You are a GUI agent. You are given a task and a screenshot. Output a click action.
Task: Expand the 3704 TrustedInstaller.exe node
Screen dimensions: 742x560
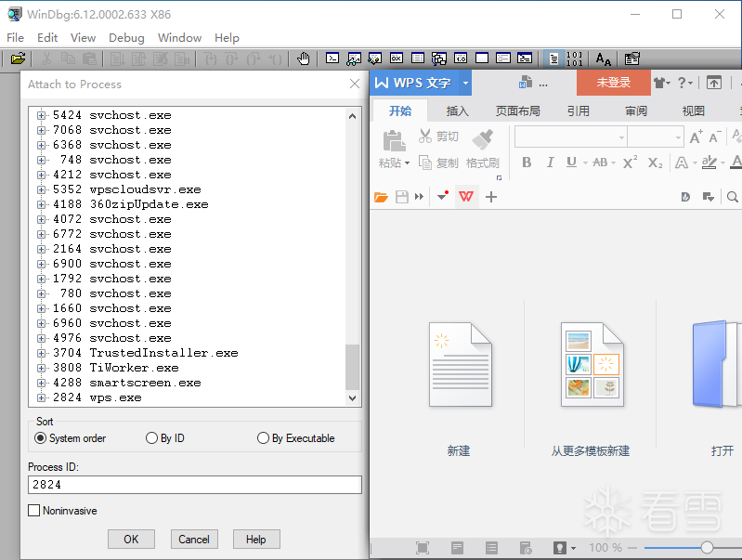coord(42,353)
